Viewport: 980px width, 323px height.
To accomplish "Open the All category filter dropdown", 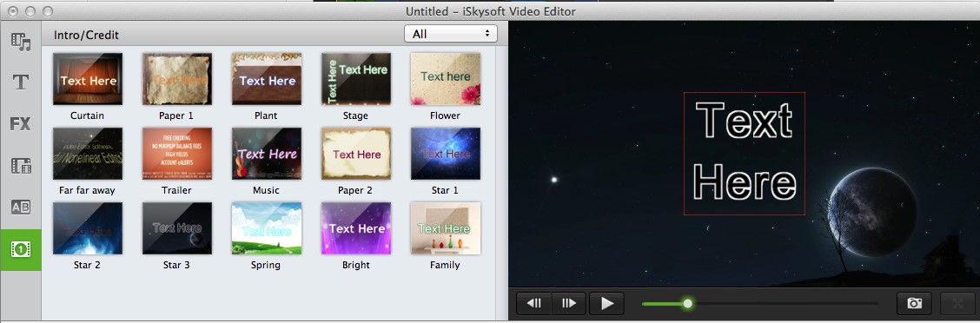I will coord(451,34).
